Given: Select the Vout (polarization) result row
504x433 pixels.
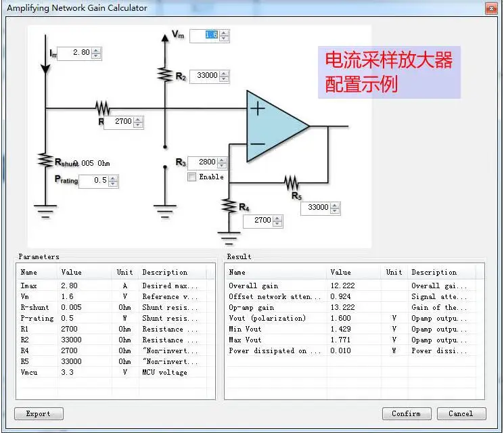Looking at the screenshot, I should (354, 318).
